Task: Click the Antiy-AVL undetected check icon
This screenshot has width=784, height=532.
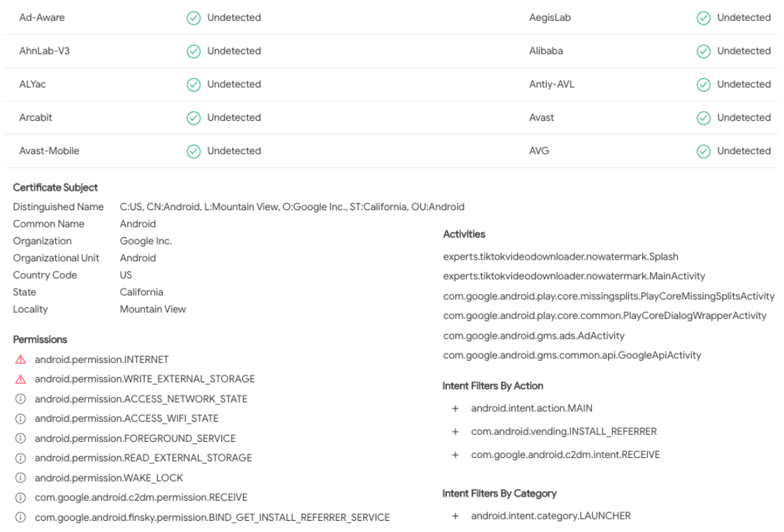Action: click(x=704, y=85)
